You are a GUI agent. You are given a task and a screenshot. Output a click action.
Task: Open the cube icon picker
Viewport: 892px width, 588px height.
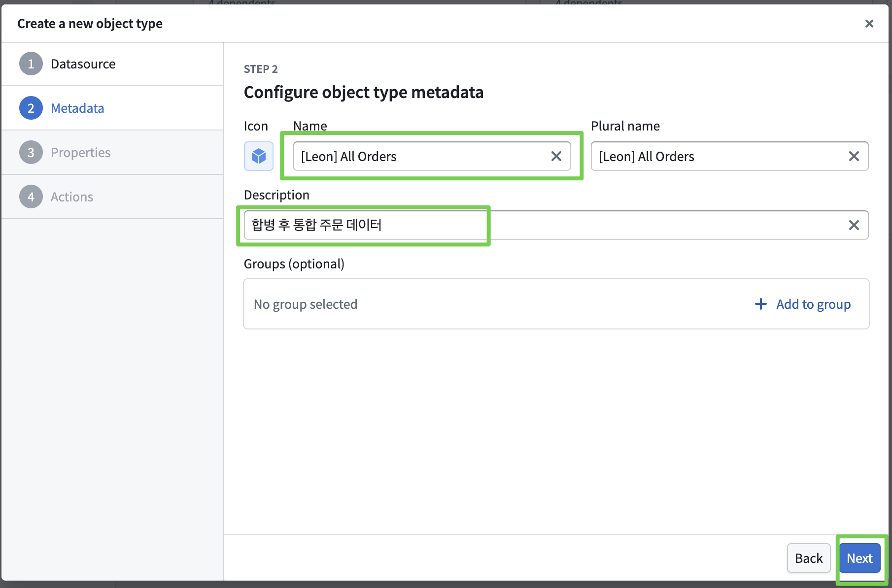258,156
